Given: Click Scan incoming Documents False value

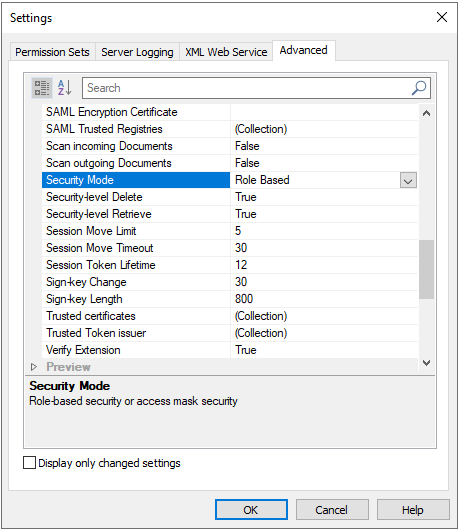Looking at the screenshot, I should tap(247, 146).
